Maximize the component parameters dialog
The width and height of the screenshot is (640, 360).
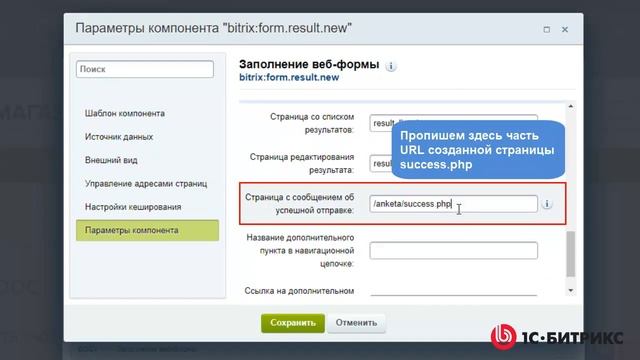(547, 29)
